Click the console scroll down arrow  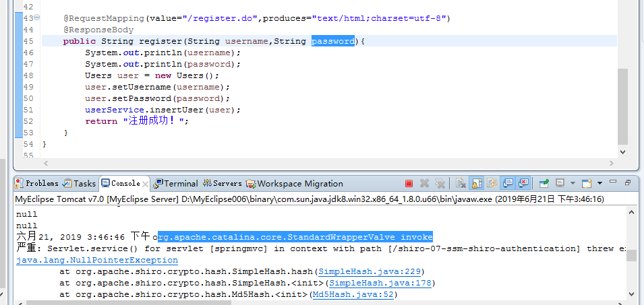coord(632,294)
